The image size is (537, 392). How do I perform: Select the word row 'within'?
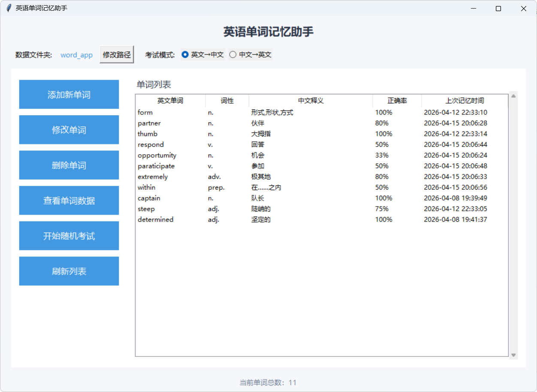point(322,187)
